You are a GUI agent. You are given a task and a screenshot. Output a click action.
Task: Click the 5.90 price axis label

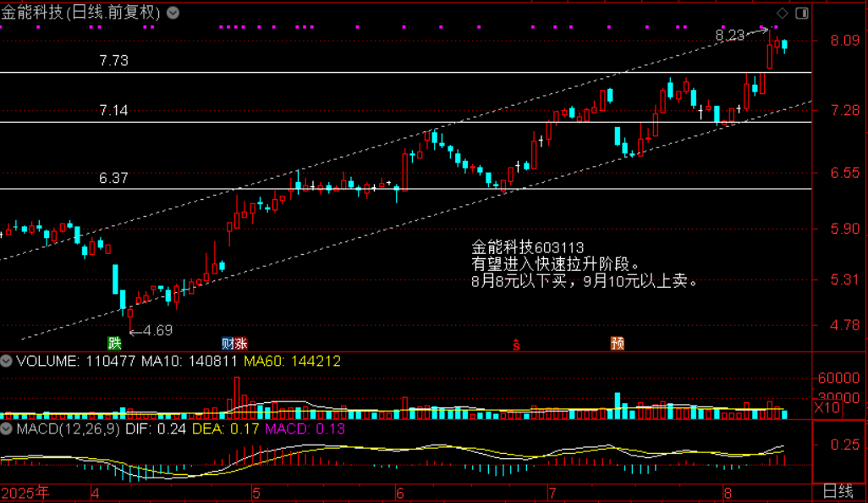tap(845, 229)
